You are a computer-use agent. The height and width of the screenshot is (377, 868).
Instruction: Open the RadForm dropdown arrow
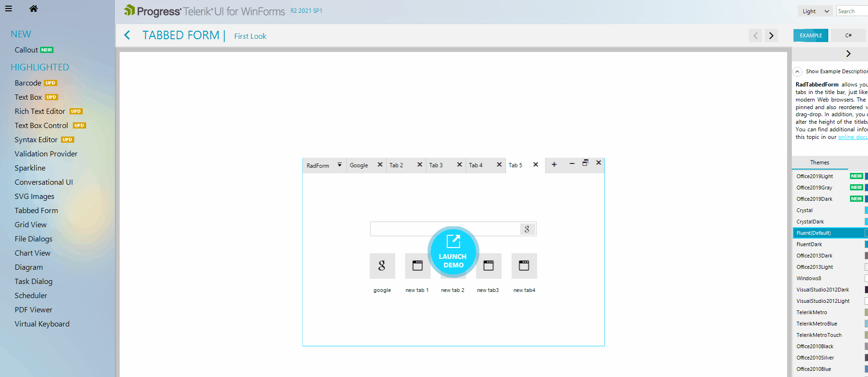[x=340, y=165]
